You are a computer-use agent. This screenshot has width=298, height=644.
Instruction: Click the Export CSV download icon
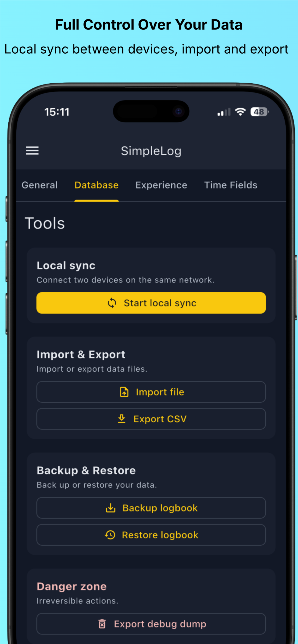[122, 419]
